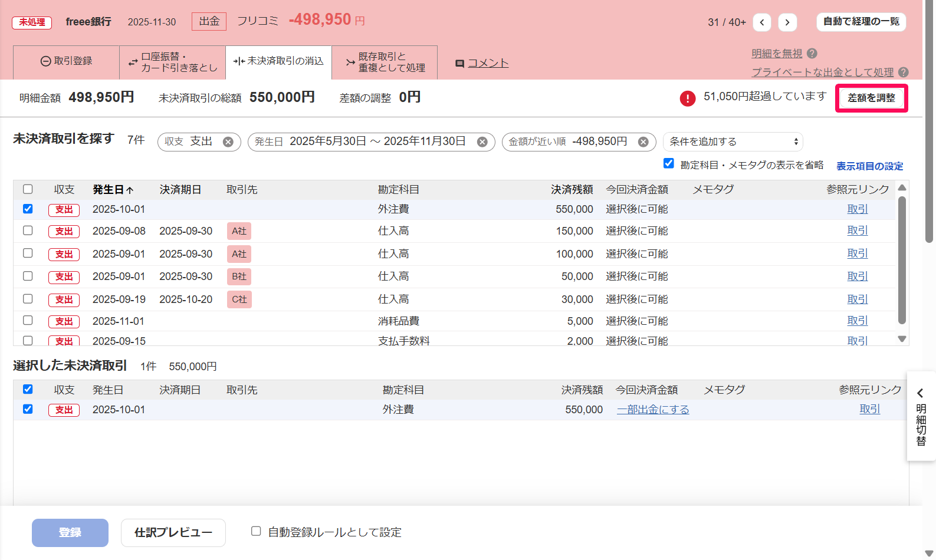The height and width of the screenshot is (560, 936).
Task: Go to the next statement arrow
Action: [x=787, y=22]
